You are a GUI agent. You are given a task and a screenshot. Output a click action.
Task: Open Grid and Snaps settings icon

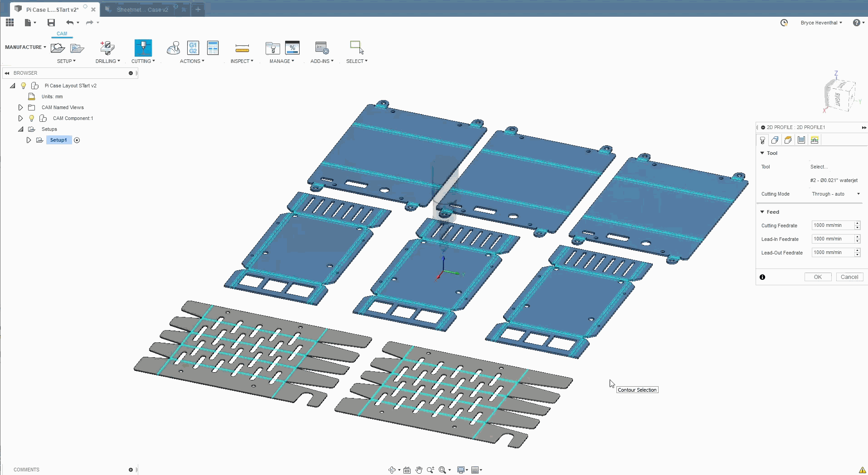(x=475, y=470)
